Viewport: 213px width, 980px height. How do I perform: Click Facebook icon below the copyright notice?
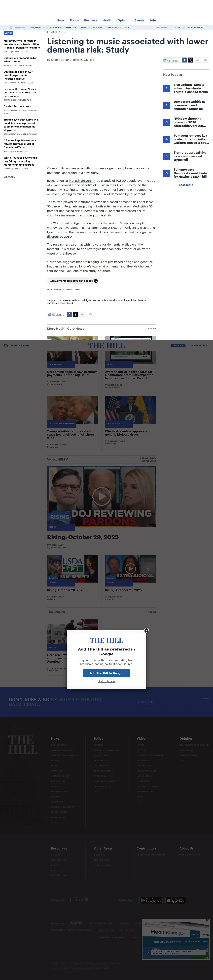(69, 314)
